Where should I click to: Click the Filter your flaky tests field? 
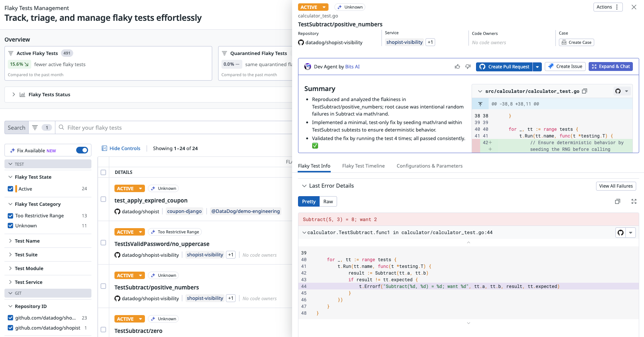pos(175,127)
